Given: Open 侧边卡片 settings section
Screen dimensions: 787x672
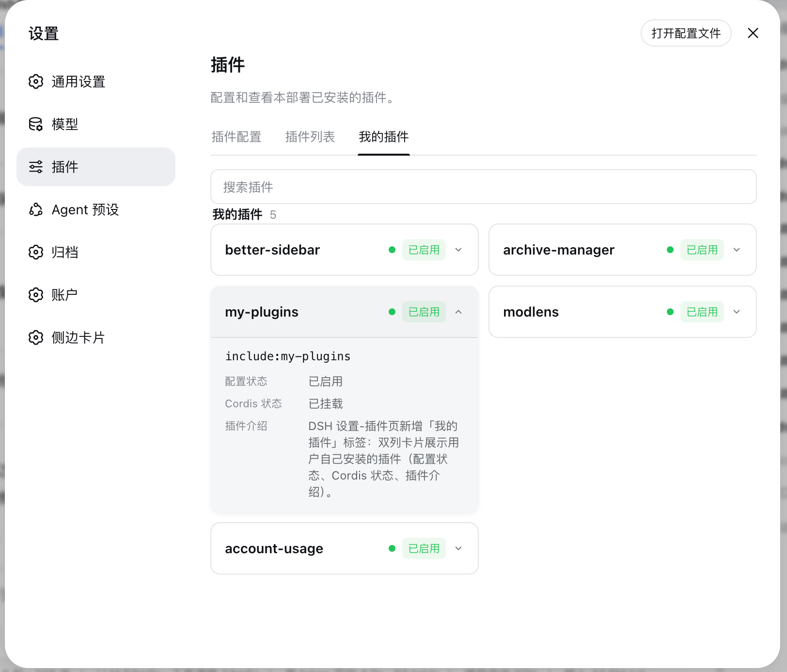Looking at the screenshot, I should point(96,337).
